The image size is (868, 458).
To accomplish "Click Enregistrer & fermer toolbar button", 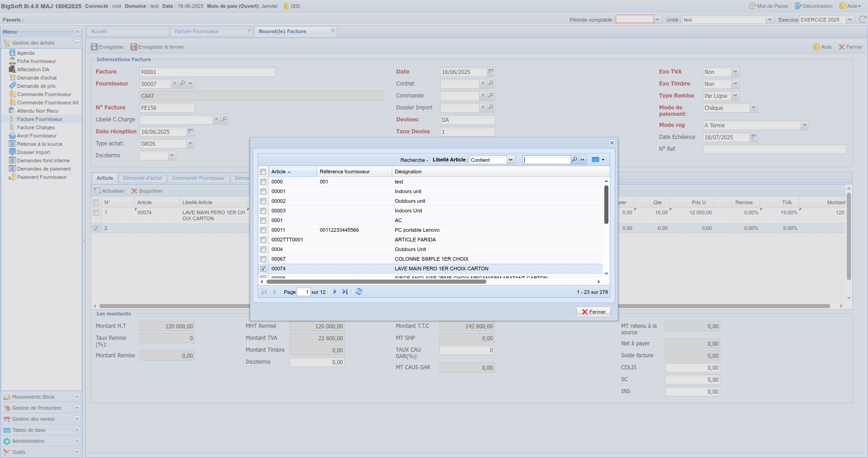I will [157, 47].
